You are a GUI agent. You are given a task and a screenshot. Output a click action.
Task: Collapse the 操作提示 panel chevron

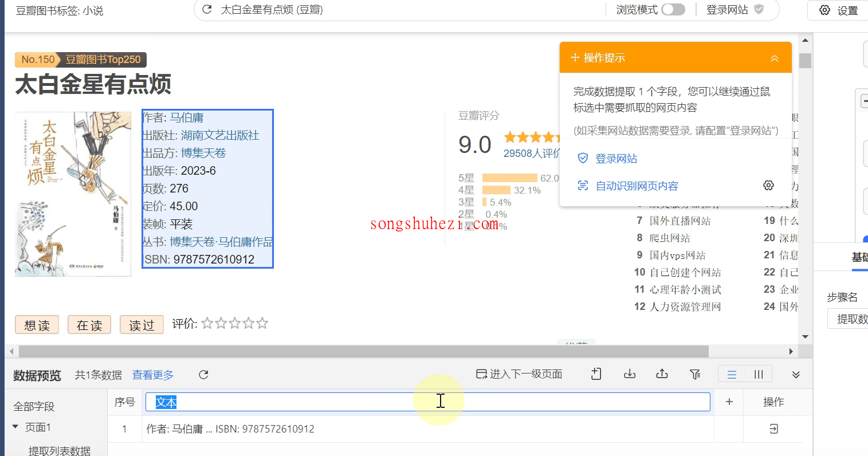tap(775, 58)
